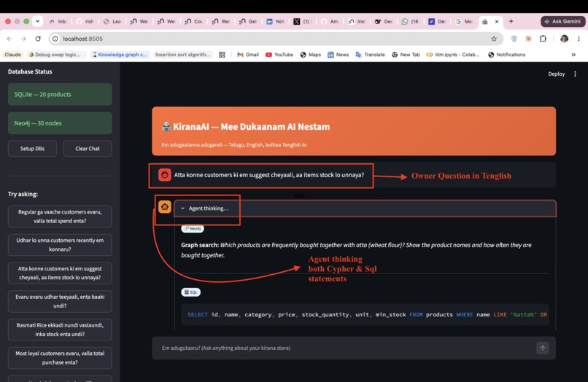Ask 'Udhar lo unna customers recently' suggestion

pyautogui.click(x=60, y=245)
